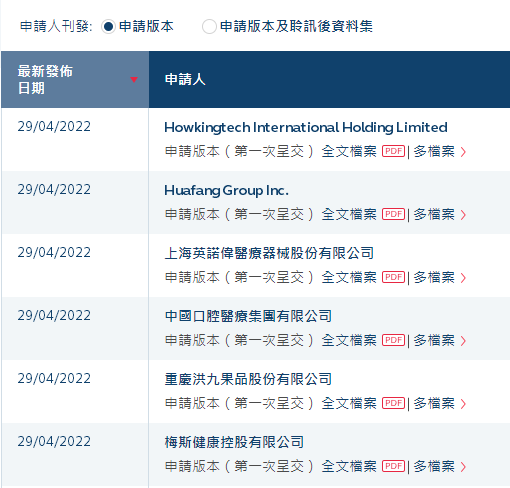Viewport: 510px width, 488px height.
Task: Select 申請版本及聆訊後資料集 radio button
Action: pyautogui.click(x=209, y=27)
